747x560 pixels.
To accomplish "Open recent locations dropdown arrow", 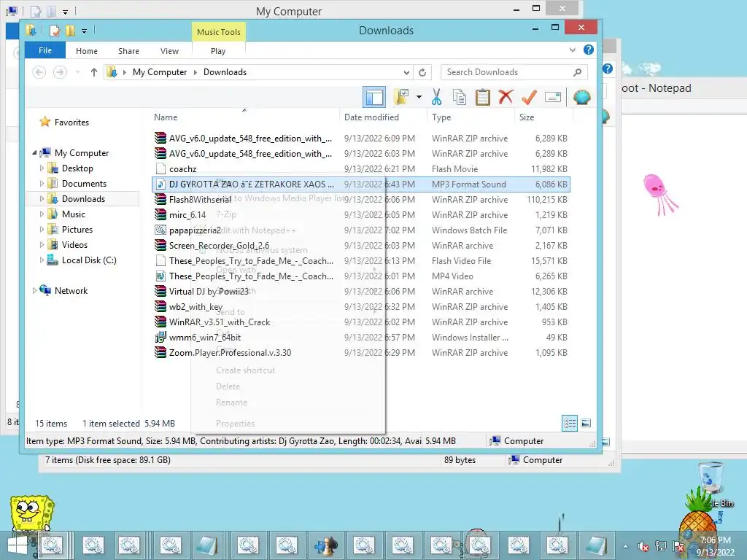I will click(77, 72).
